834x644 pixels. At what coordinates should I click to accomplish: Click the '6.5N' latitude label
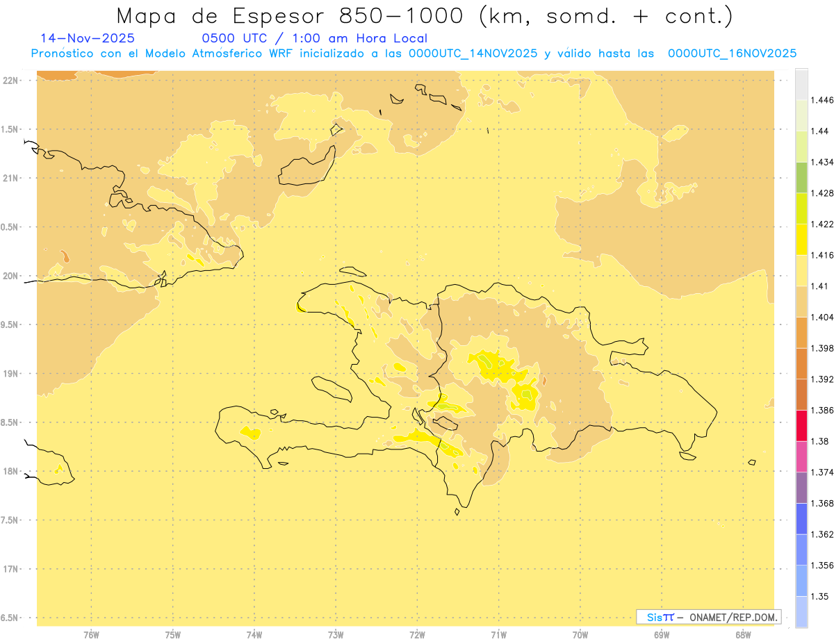(x=10, y=618)
